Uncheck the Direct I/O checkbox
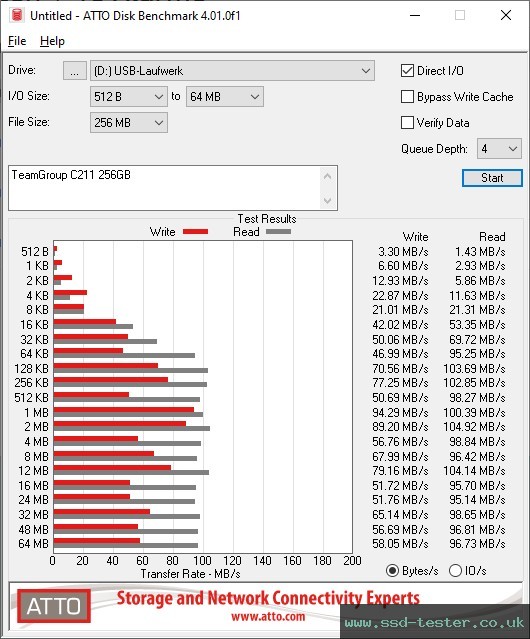 coord(407,71)
